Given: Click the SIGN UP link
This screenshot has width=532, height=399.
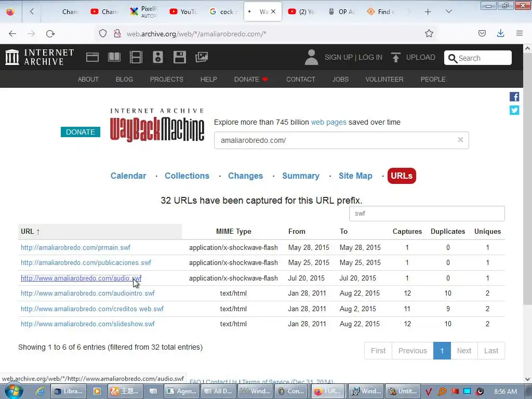Looking at the screenshot, I should 339,57.
